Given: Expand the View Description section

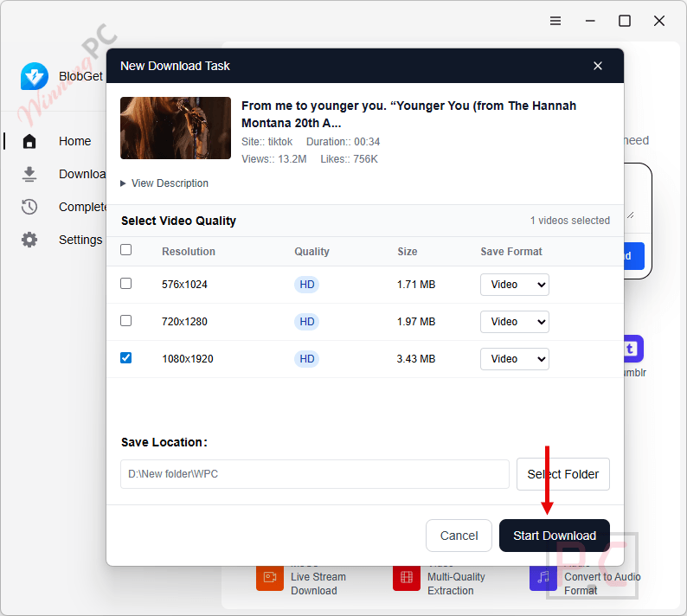Looking at the screenshot, I should click(164, 183).
